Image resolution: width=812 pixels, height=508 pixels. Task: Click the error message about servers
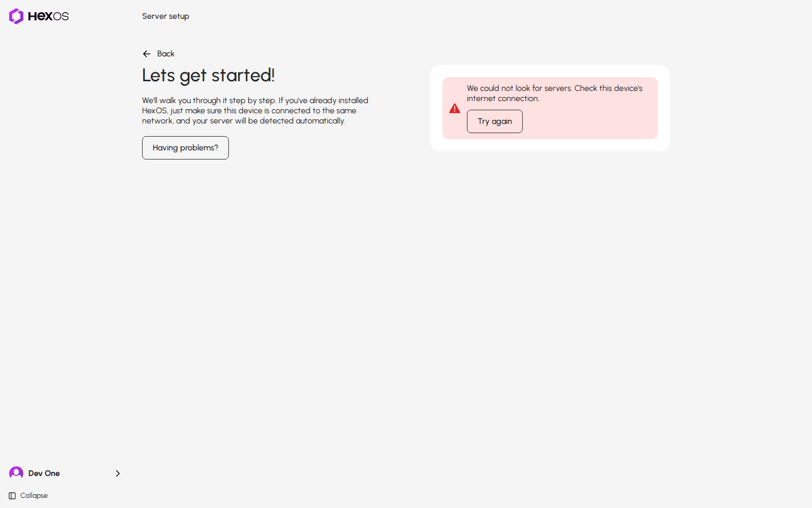[x=555, y=93]
